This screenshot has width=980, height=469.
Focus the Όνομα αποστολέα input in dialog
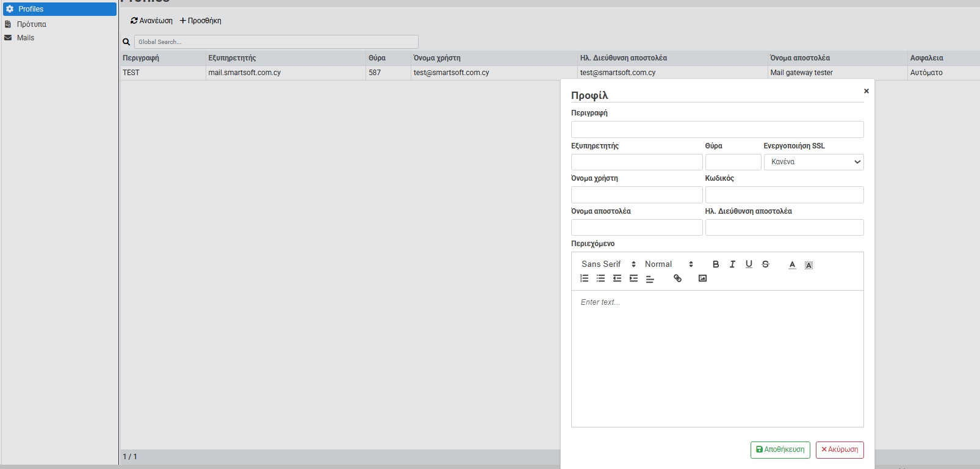636,227
